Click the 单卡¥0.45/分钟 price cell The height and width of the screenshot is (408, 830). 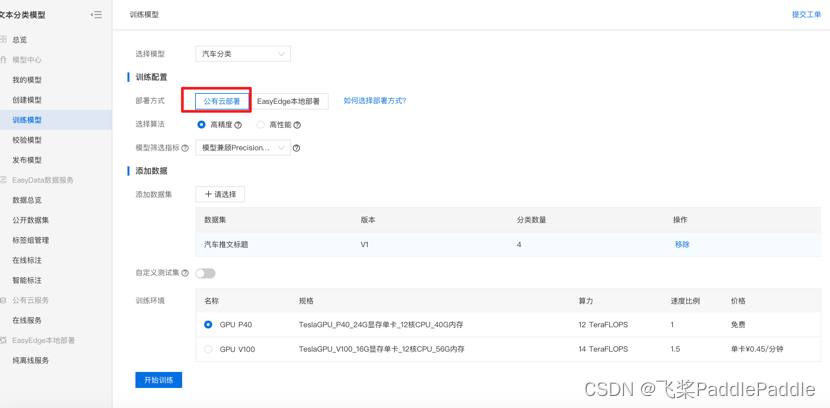[755, 349]
